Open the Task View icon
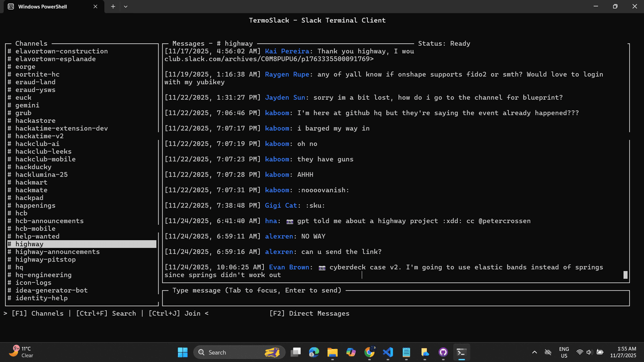The image size is (644, 362). (296, 352)
